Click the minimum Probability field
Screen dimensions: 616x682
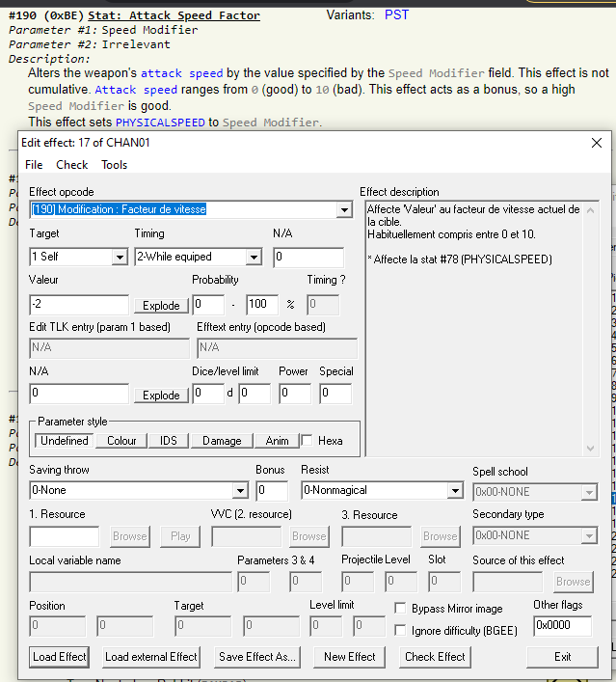click(x=208, y=305)
